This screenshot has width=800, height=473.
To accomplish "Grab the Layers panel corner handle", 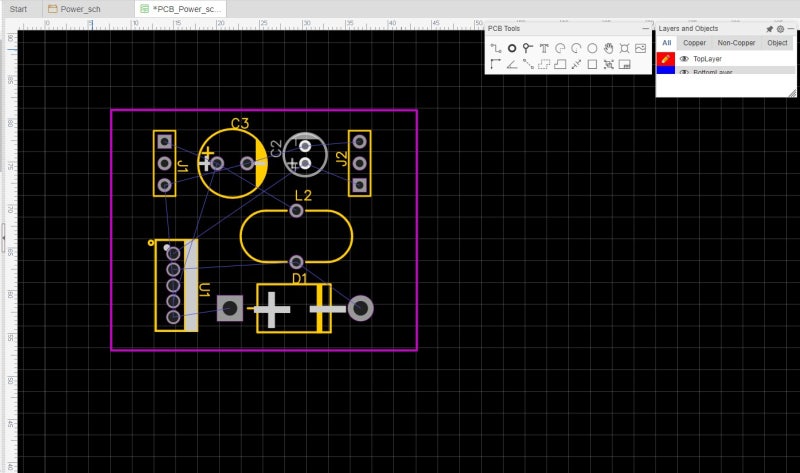I will coord(792,93).
